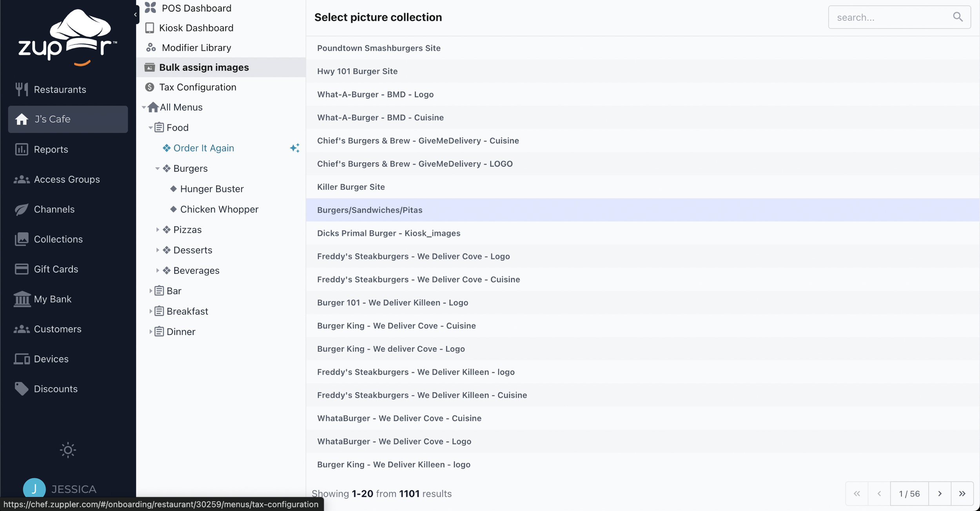The width and height of the screenshot is (980, 511).
Task: Open the Modifier Library item
Action: pyautogui.click(x=196, y=47)
